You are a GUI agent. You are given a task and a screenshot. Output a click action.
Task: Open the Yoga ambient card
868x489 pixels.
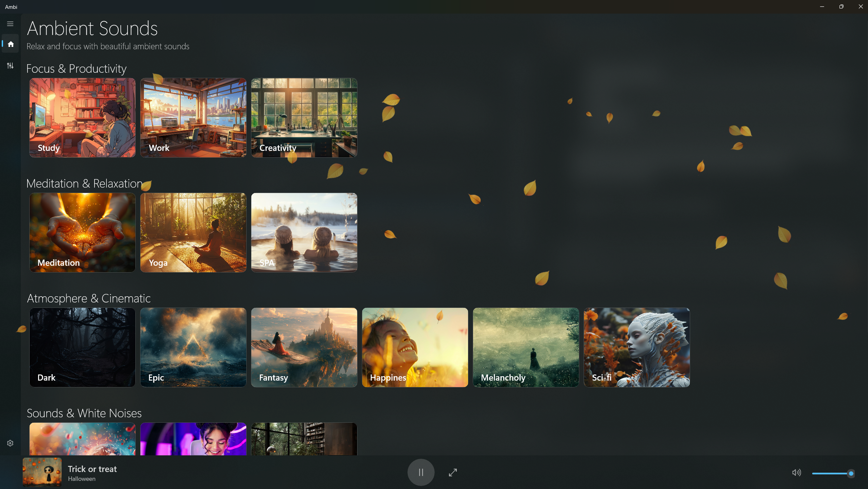[x=193, y=232]
